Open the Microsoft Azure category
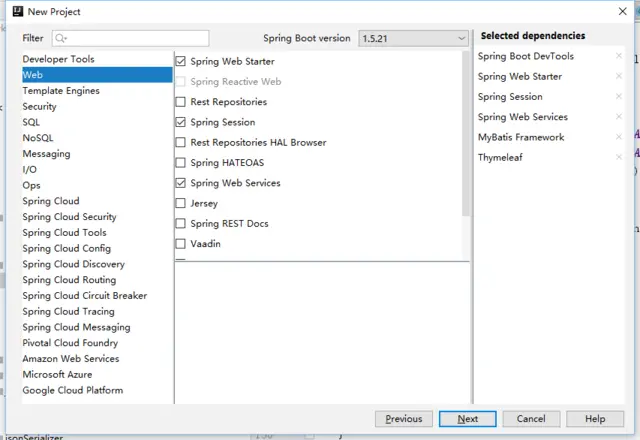This screenshot has height=440, width=640. pyautogui.click(x=97, y=375)
